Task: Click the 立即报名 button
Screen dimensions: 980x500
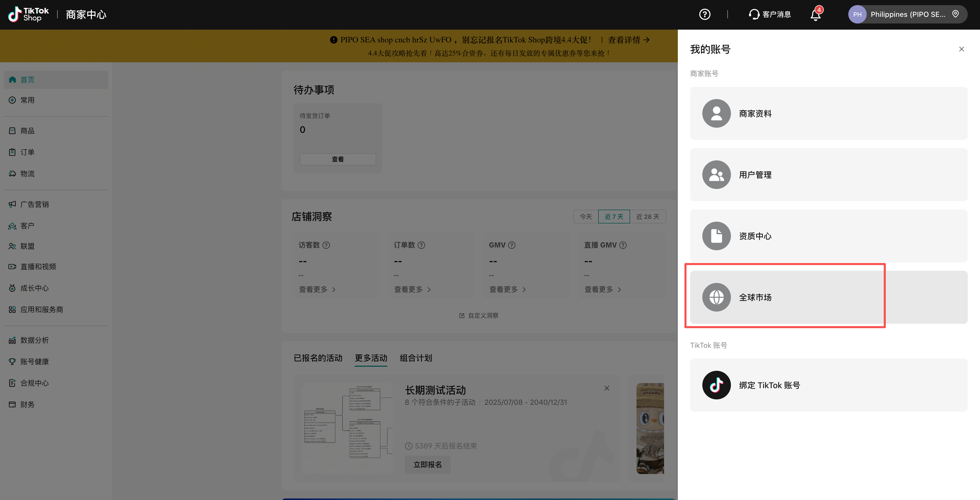Action: (427, 465)
